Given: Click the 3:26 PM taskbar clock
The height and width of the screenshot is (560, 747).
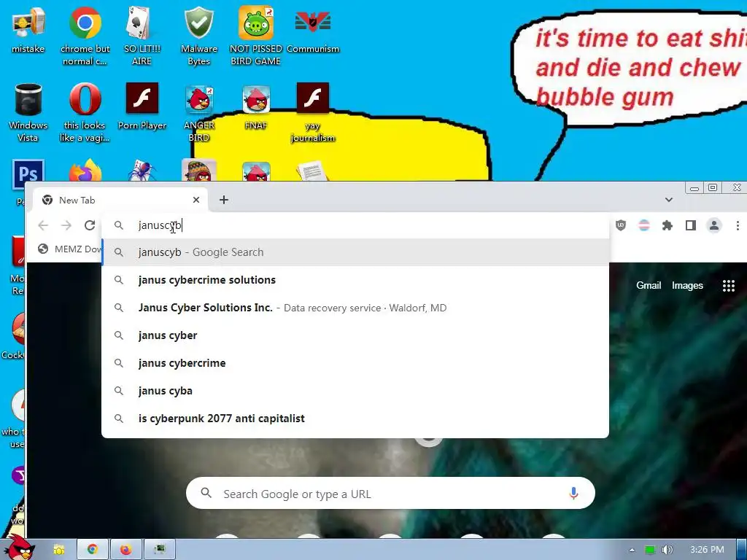Looking at the screenshot, I should pyautogui.click(x=707, y=550).
